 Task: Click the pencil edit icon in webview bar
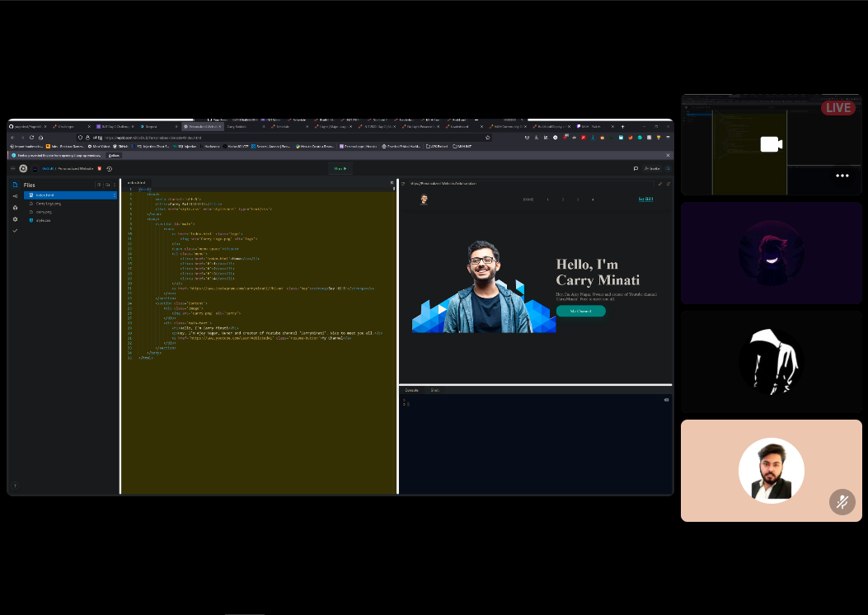(659, 183)
